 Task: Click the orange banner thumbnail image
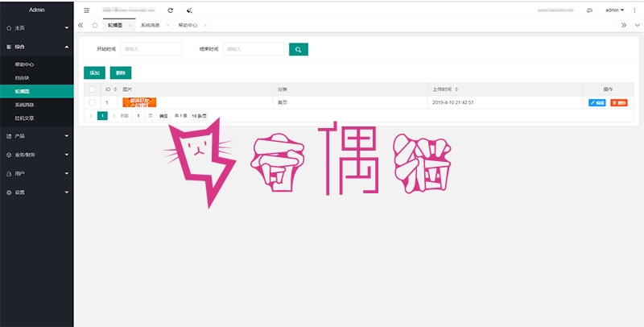(139, 102)
